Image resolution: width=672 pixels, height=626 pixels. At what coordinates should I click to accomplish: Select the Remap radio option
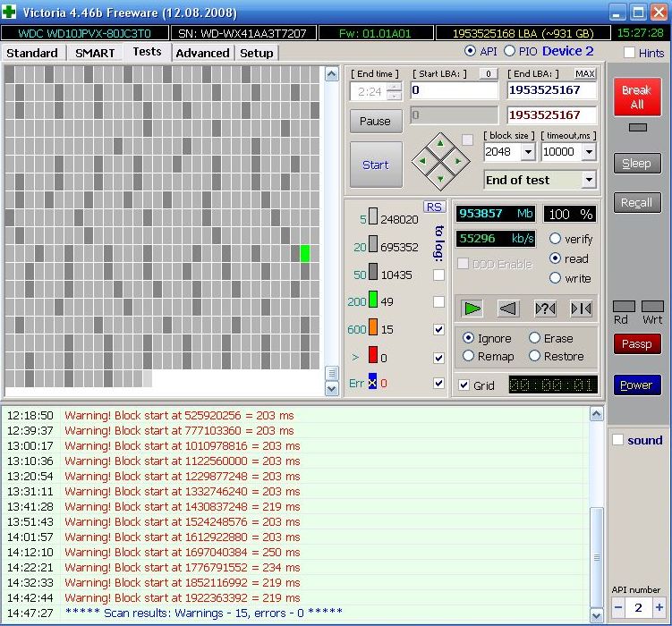pos(468,356)
